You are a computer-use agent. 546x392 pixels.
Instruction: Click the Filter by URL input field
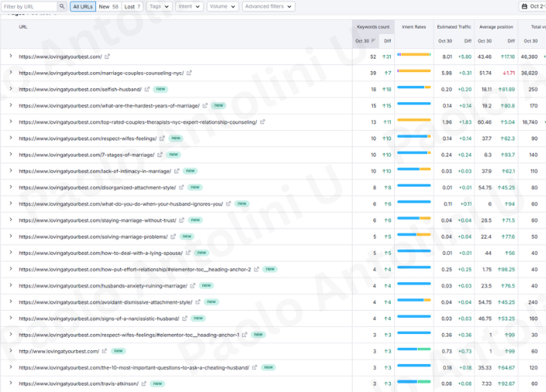(x=29, y=6)
